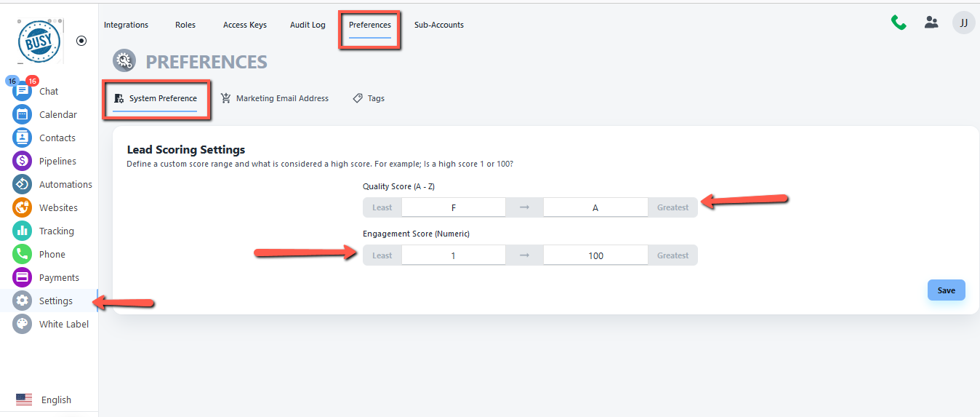This screenshot has height=417, width=980.
Task: Open the Chat sidebar icon
Action: tap(23, 92)
